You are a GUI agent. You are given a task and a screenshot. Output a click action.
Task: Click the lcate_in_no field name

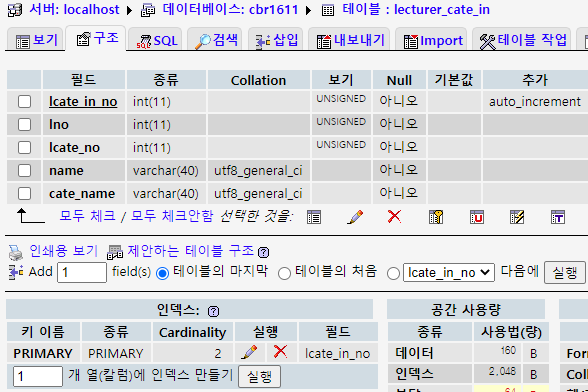point(83,101)
